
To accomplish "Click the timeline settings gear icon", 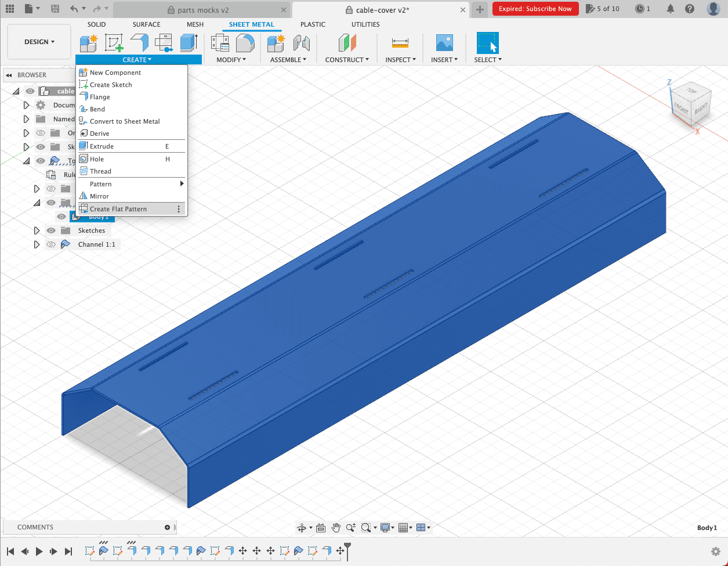I will 716,551.
